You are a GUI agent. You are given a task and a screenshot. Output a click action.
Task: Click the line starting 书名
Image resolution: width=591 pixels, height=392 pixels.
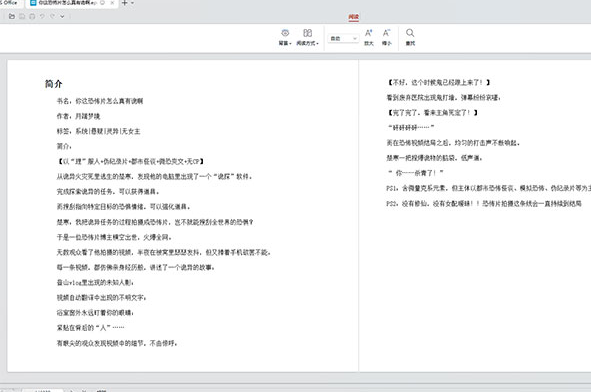click(100, 101)
